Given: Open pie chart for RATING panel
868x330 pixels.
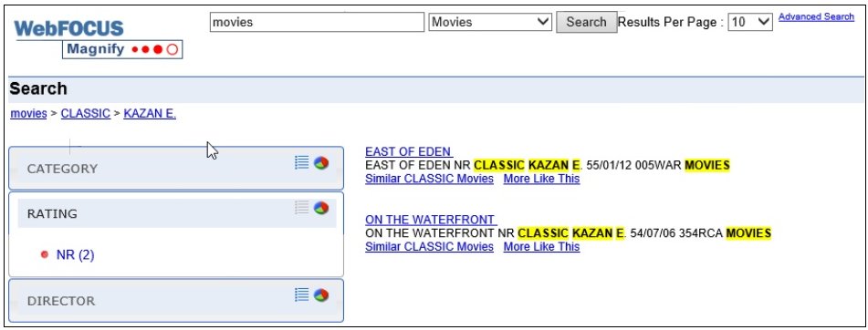Looking at the screenshot, I should coord(321,208).
